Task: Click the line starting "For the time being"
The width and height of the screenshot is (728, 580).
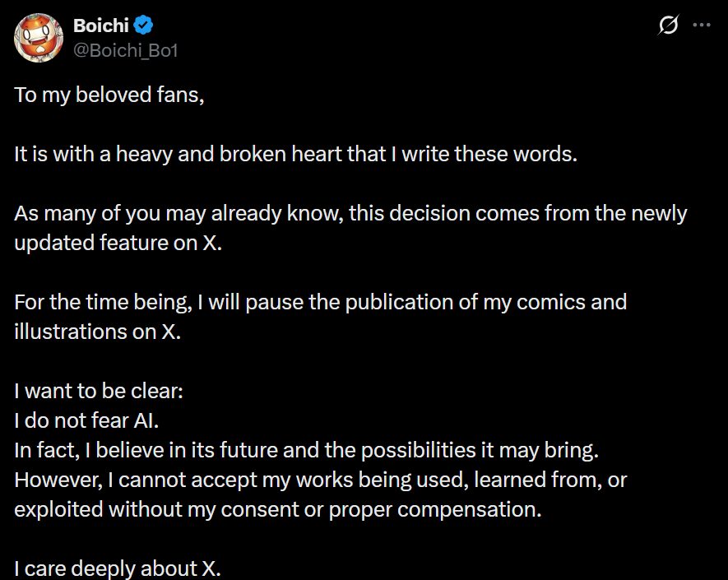Action: pos(320,302)
